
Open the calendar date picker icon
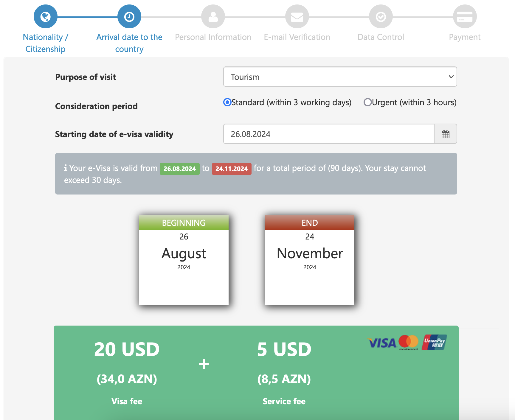click(445, 134)
